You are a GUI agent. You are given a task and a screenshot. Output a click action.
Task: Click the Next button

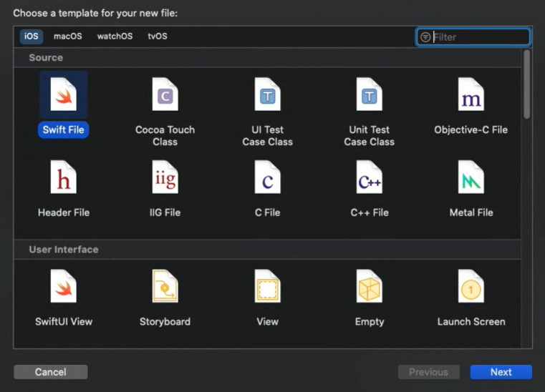(501, 372)
